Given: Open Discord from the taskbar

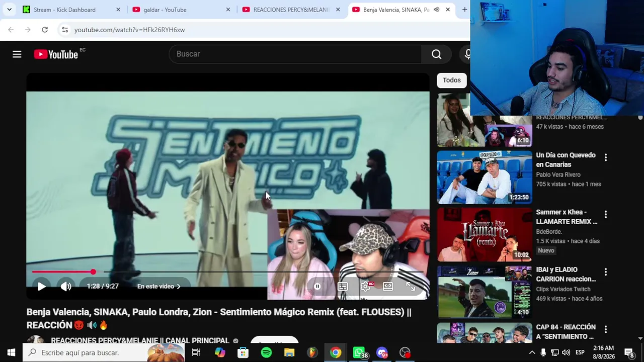Looking at the screenshot, I should [x=382, y=352].
